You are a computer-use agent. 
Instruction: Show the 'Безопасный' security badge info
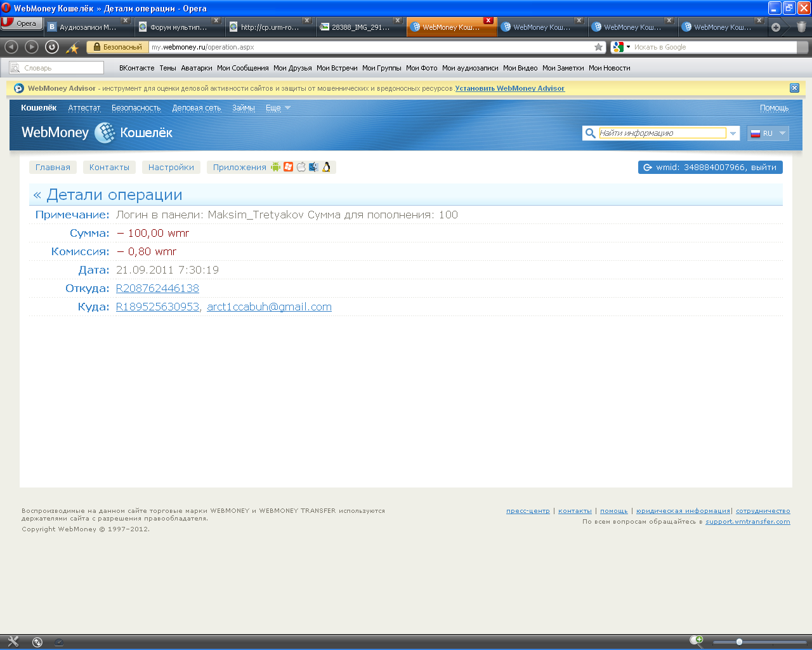tap(117, 47)
